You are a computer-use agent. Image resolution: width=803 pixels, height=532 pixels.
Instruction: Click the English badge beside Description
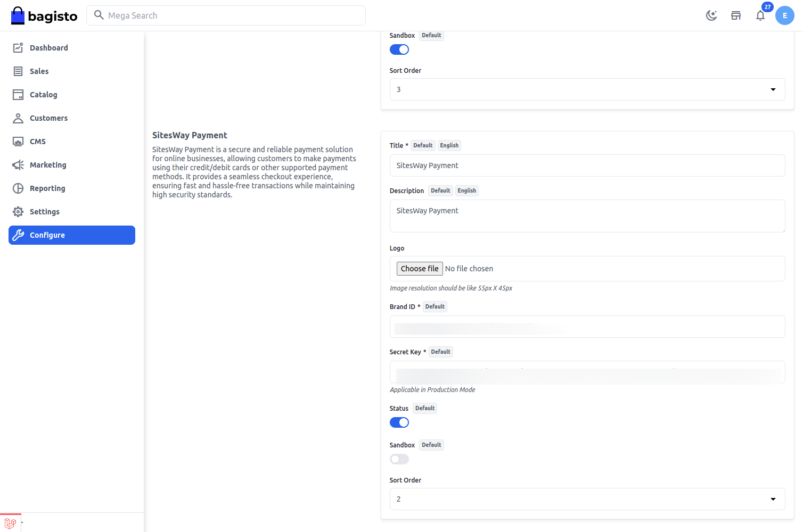pyautogui.click(x=467, y=190)
